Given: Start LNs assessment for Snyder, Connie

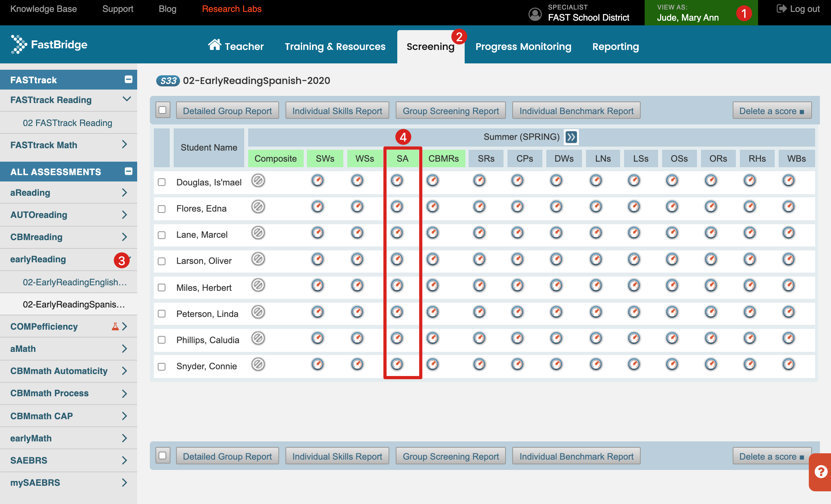Looking at the screenshot, I should tap(596, 365).
